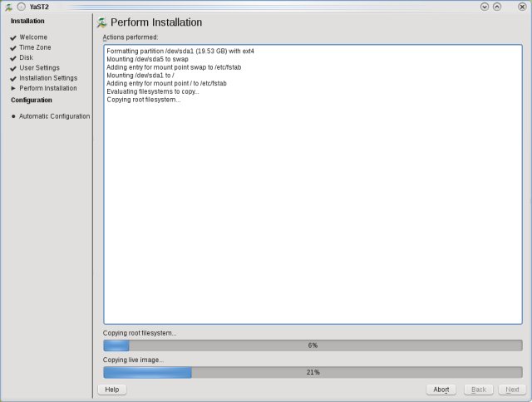The width and height of the screenshot is (532, 402).
Task: Click the checkmark beside Installation Settings
Action: [13, 79]
